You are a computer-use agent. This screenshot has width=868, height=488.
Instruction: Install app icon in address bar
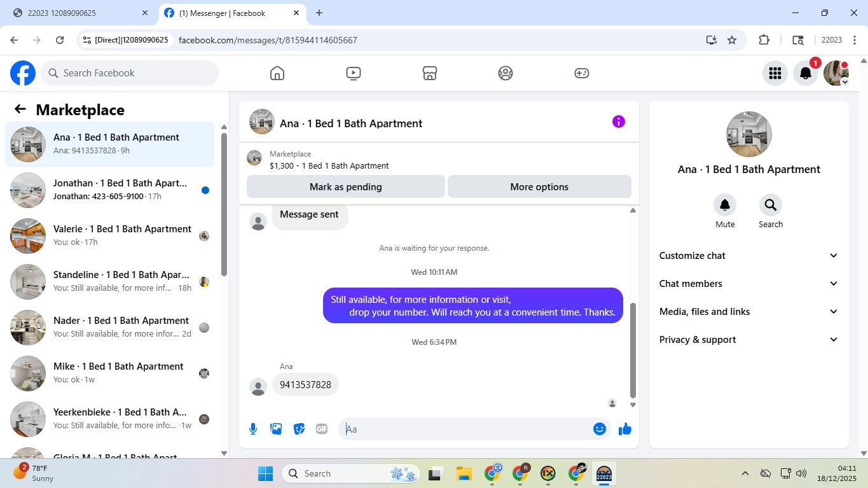(712, 40)
